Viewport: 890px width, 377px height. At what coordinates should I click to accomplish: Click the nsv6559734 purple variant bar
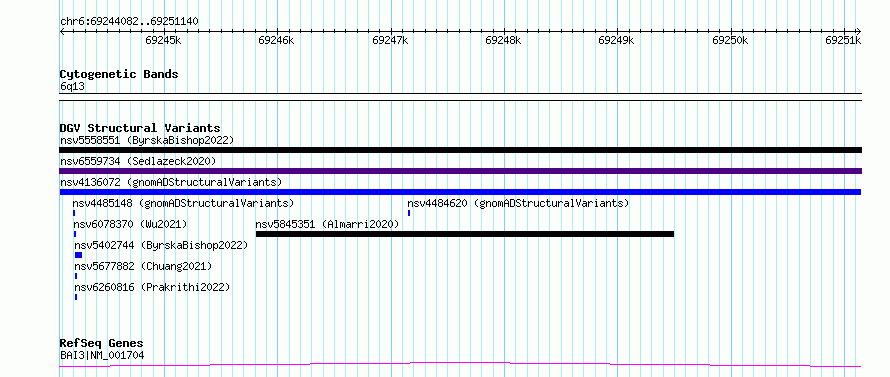(x=460, y=171)
